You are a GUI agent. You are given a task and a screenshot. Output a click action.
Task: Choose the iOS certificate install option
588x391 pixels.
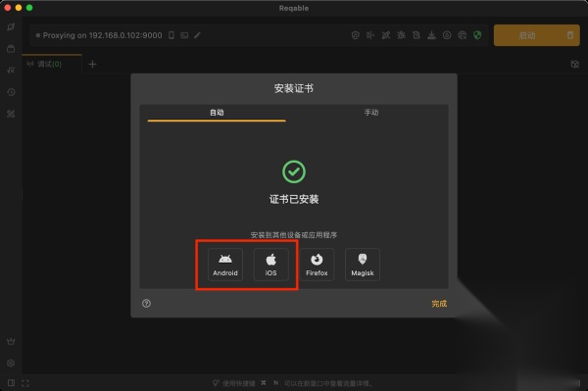[271, 265]
